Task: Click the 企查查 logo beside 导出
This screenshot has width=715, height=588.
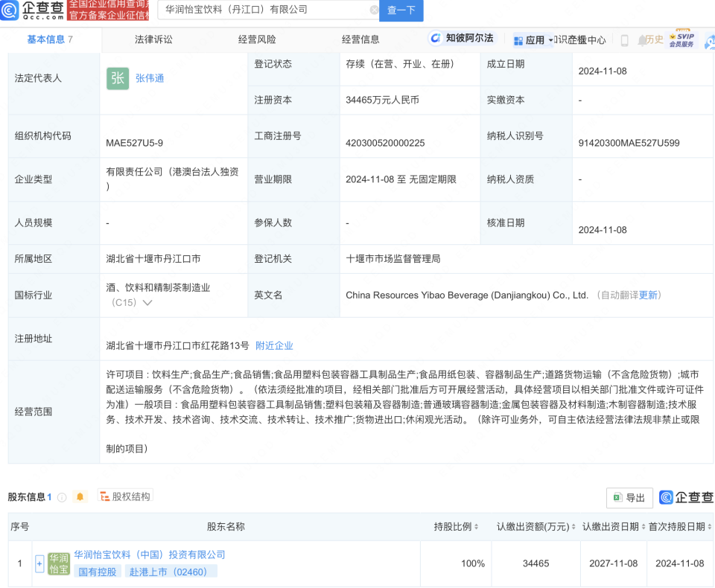Action: 686,497
